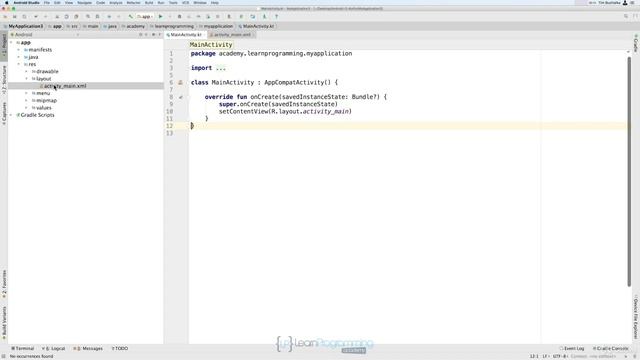Viewport: 640px width, 360px height.
Task: Expand the java folder arrow
Action: click(19, 57)
